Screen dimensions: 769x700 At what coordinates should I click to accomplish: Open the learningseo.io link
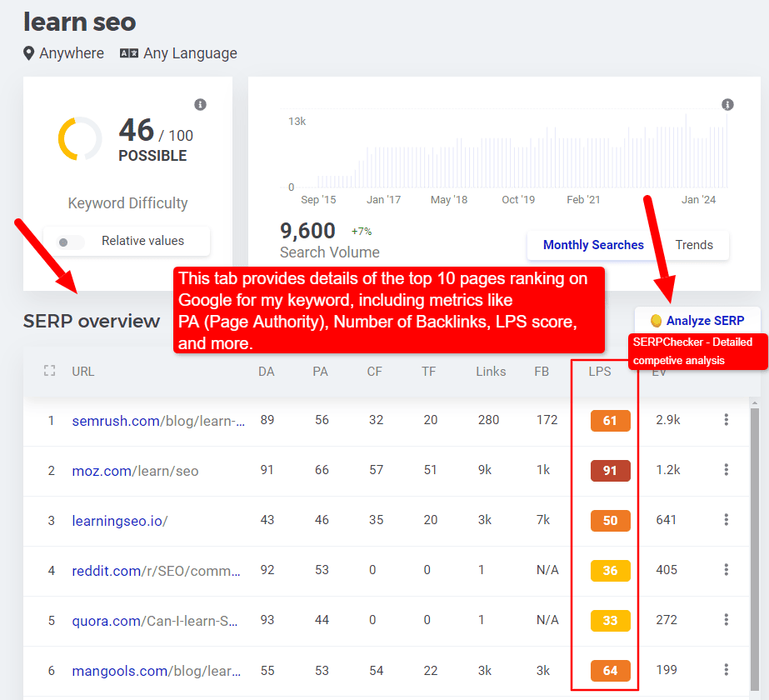(120, 521)
